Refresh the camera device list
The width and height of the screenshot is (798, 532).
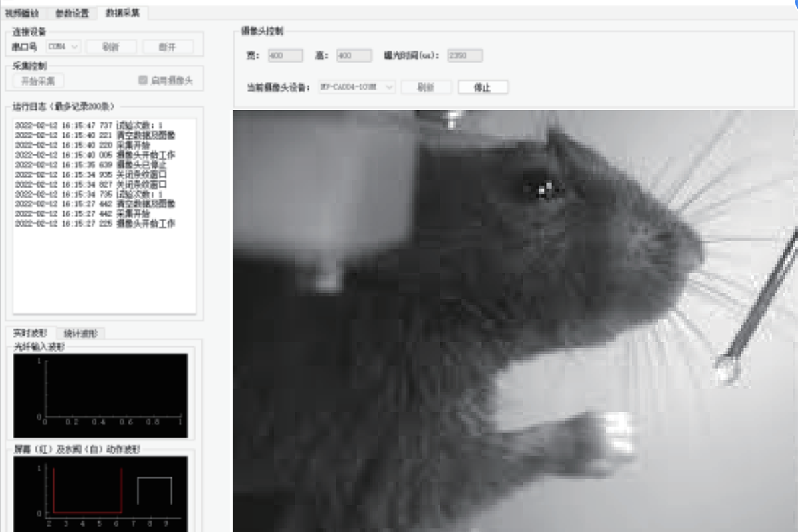pyautogui.click(x=426, y=86)
